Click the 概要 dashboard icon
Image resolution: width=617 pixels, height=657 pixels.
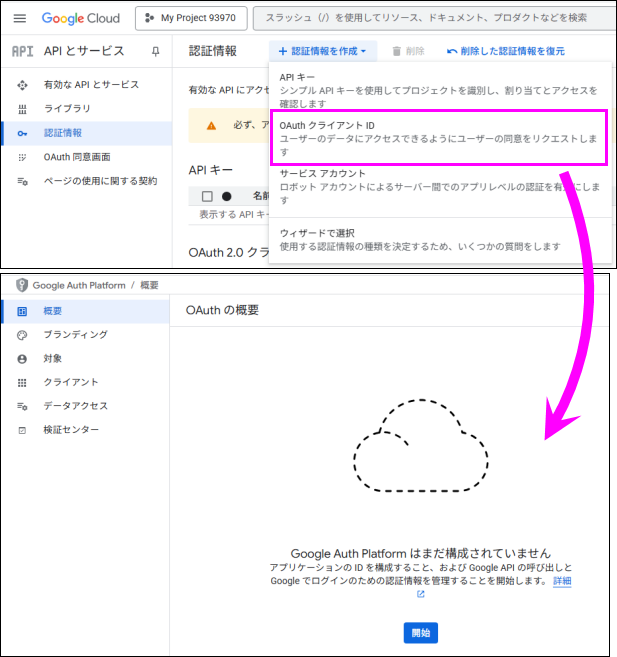[x=22, y=311]
